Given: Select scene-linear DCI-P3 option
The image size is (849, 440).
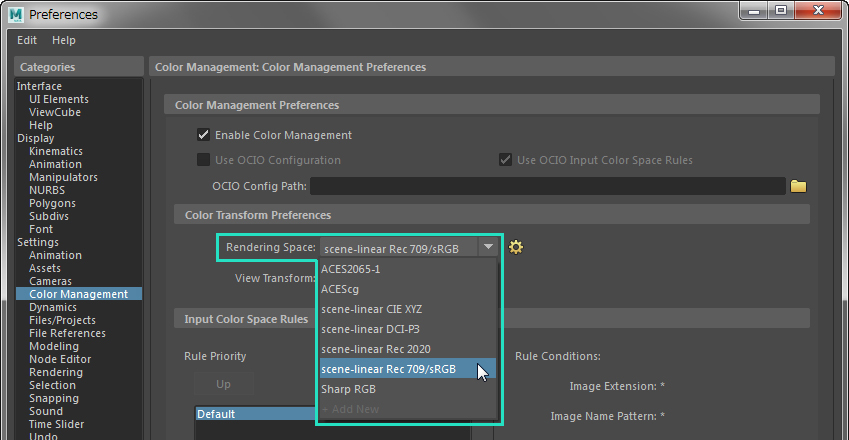Looking at the screenshot, I should [x=407, y=329].
